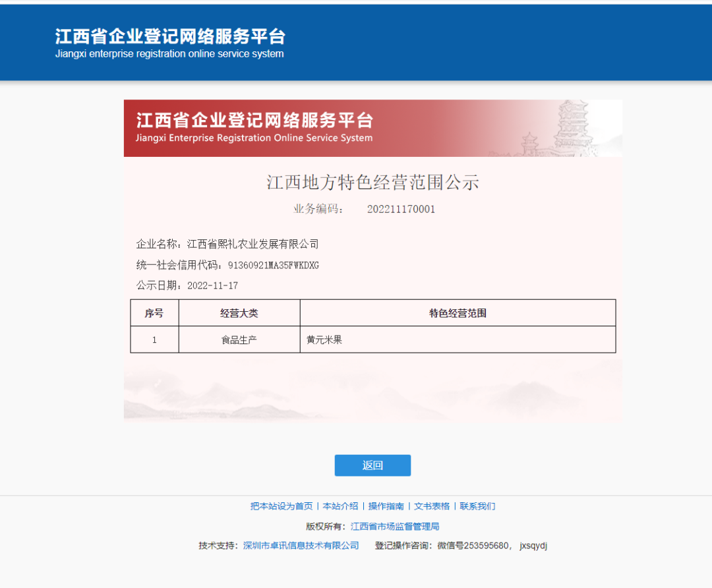
Task: Click the 序号 column header
Action: 154,313
